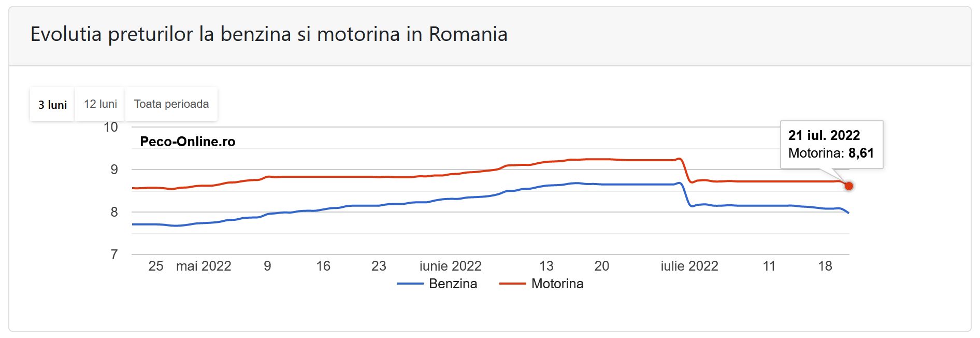Click the x-axis date label 13
Viewport: 980px width, 338px height.
546,266
